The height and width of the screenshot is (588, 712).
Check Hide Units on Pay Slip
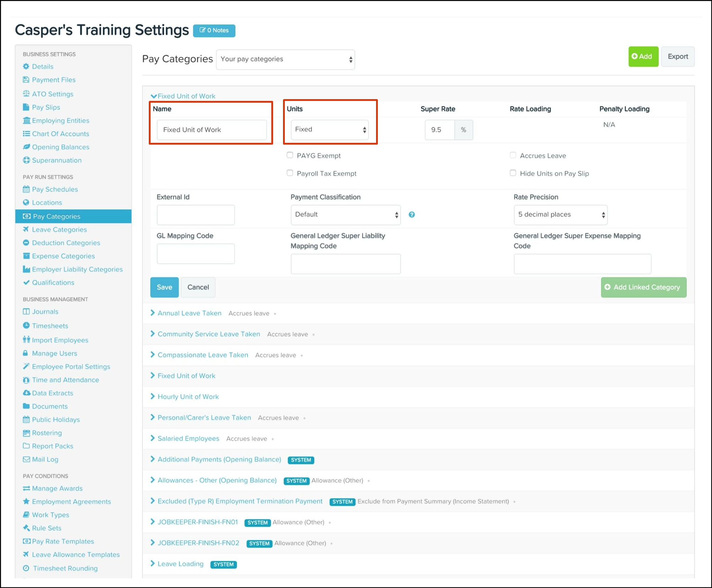point(513,173)
